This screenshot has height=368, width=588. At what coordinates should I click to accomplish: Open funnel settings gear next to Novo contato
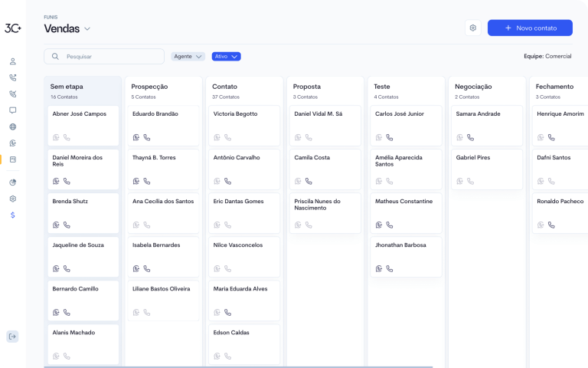pos(473,28)
